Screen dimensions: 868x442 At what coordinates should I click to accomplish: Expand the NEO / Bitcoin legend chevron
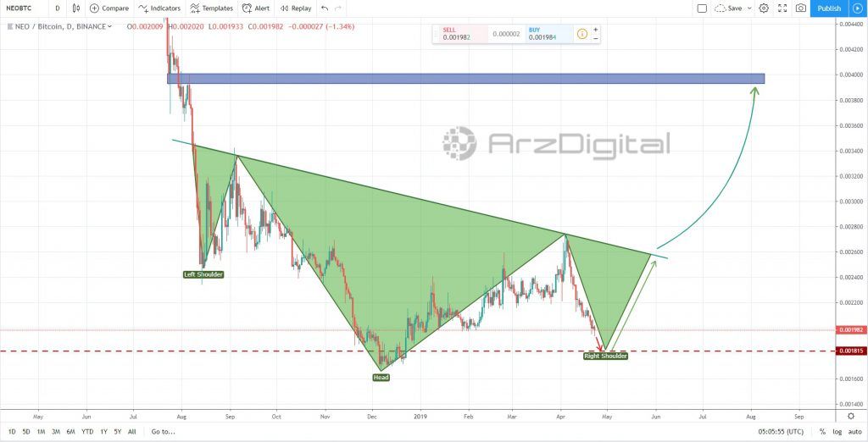tap(110, 26)
